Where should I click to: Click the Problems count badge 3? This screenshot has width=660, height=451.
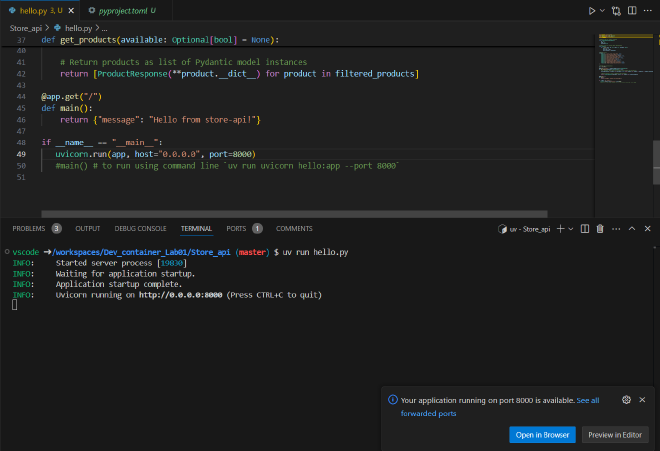pos(56,228)
